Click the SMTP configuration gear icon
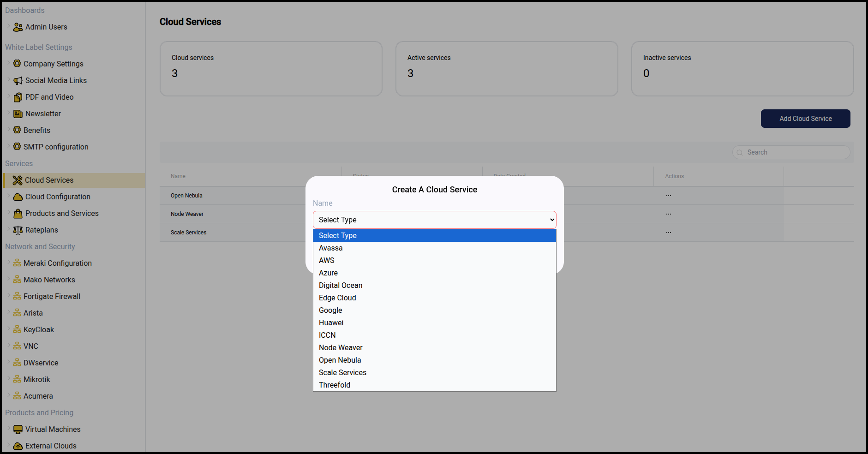Image resolution: width=868 pixels, height=454 pixels. pos(17,147)
